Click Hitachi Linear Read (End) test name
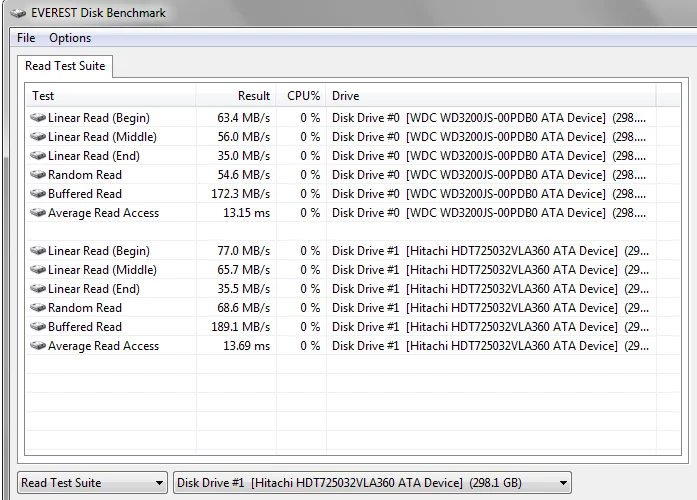Image resolution: width=697 pixels, height=500 pixels. pyautogui.click(x=94, y=289)
